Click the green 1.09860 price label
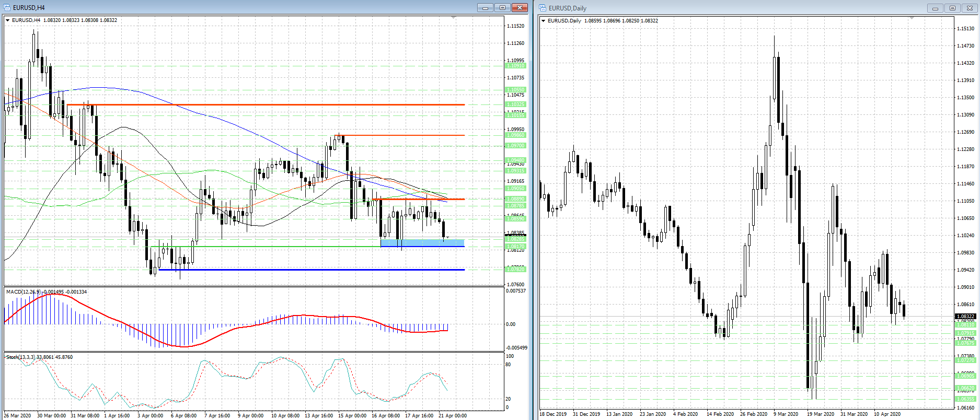980x420 pixels. pos(515,135)
